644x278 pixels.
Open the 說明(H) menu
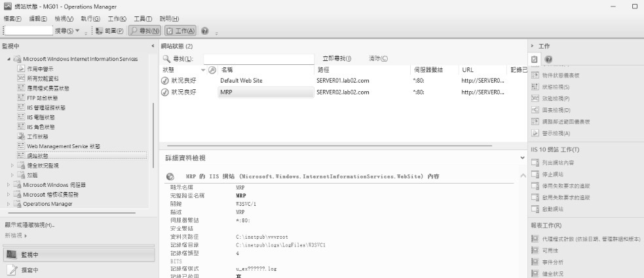pos(169,18)
